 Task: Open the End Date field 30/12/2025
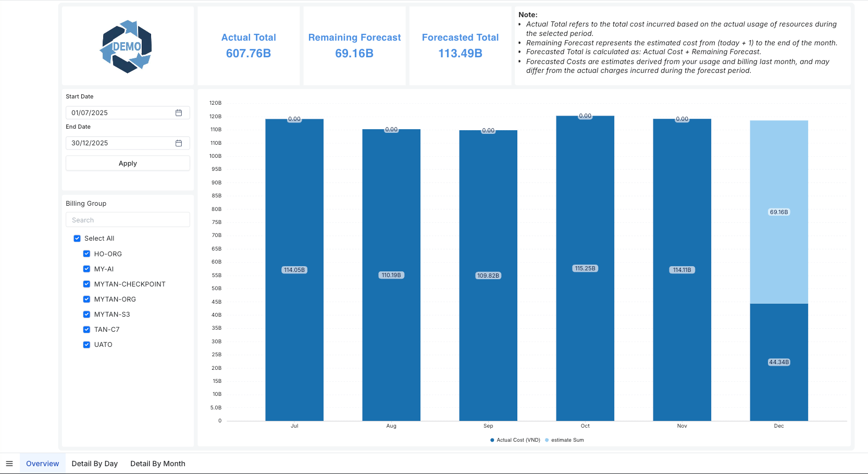pyautogui.click(x=120, y=143)
